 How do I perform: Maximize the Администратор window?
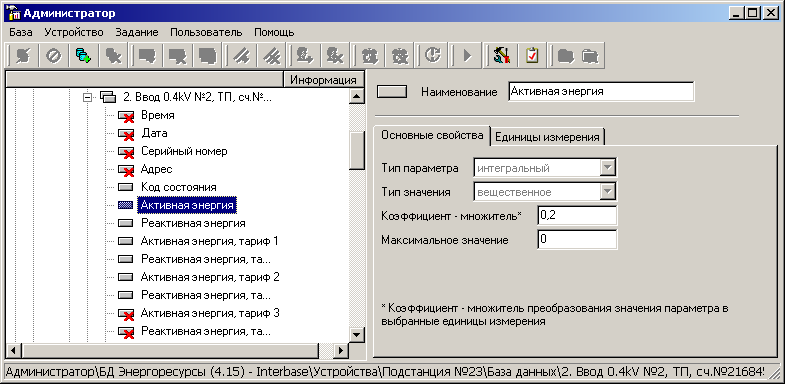point(752,14)
